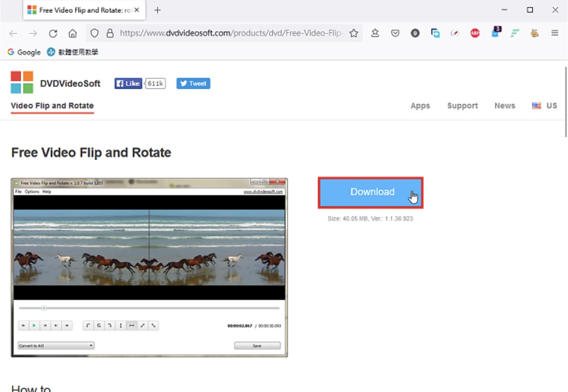This screenshot has width=568, height=392.
Task: Click the blue overlapping squares extension icon
Action: 435,33
